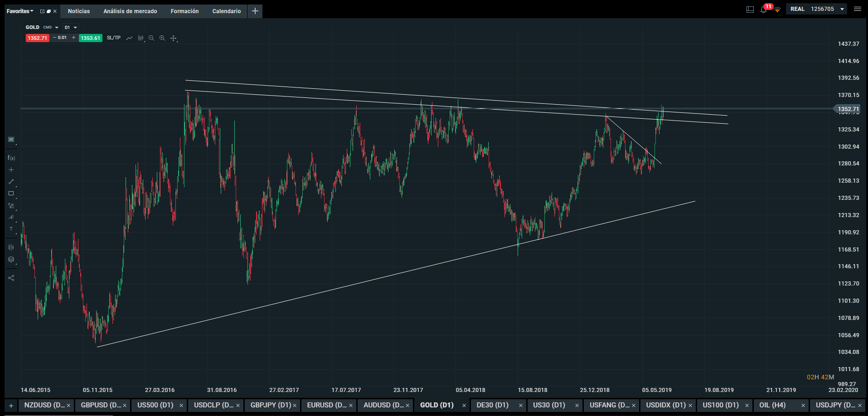This screenshot has width=868, height=416.
Task: Open the REAL 1256705 account dropdown
Action: point(817,9)
